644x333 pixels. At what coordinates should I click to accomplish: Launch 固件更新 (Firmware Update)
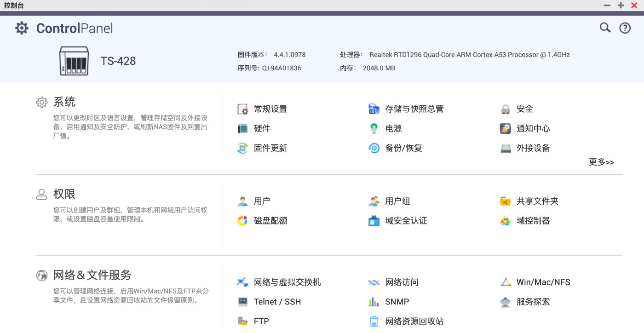coord(271,148)
